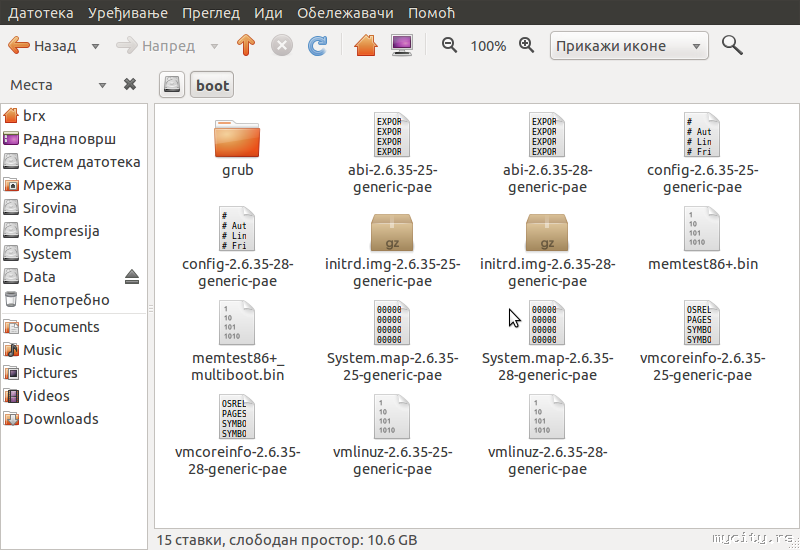Click the boot path button
Screen dimensions: 800x550
coord(212,85)
